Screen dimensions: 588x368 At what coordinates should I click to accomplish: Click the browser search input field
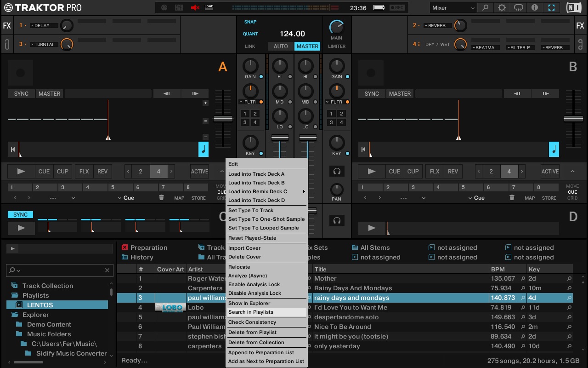60,270
